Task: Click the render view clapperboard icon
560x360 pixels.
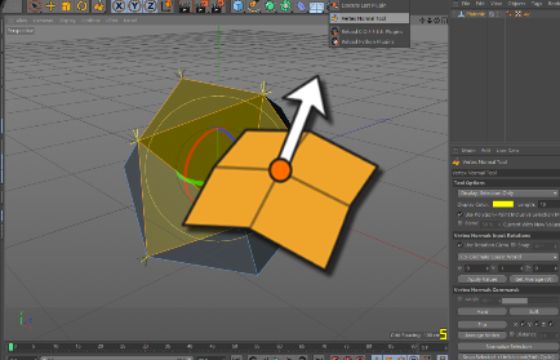Action: [185, 6]
